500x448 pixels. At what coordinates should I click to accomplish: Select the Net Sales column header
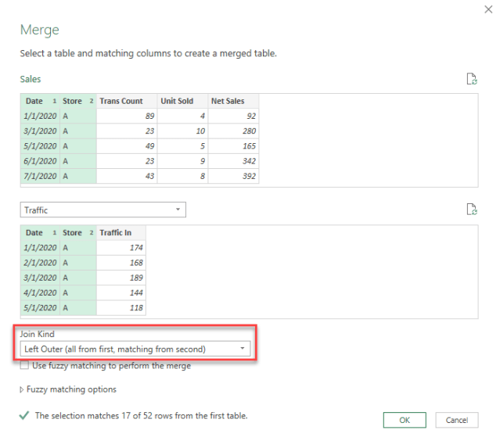click(x=233, y=101)
